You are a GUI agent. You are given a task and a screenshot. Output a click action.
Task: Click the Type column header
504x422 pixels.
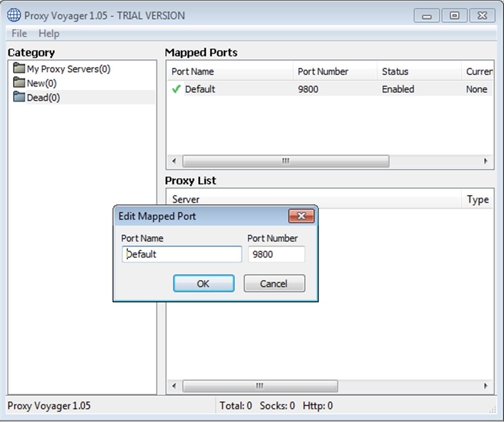478,199
